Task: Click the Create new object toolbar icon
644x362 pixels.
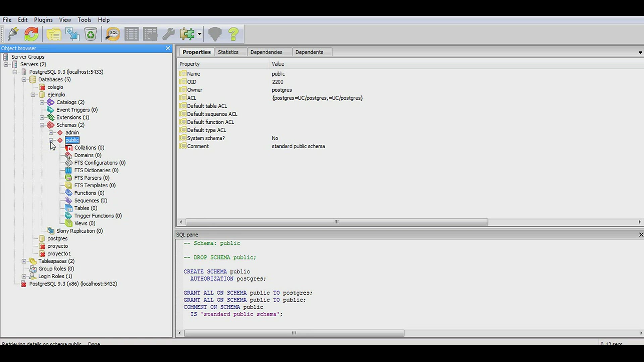Action: pos(72,34)
